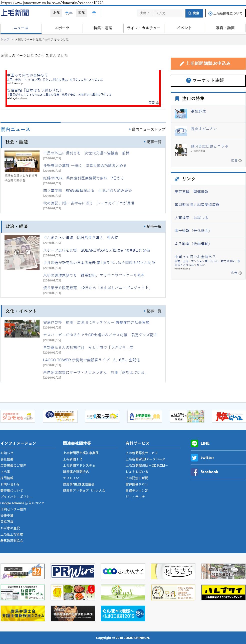Focus the search keyword input field
The width and height of the screenshot is (246, 644).
(x=160, y=13)
